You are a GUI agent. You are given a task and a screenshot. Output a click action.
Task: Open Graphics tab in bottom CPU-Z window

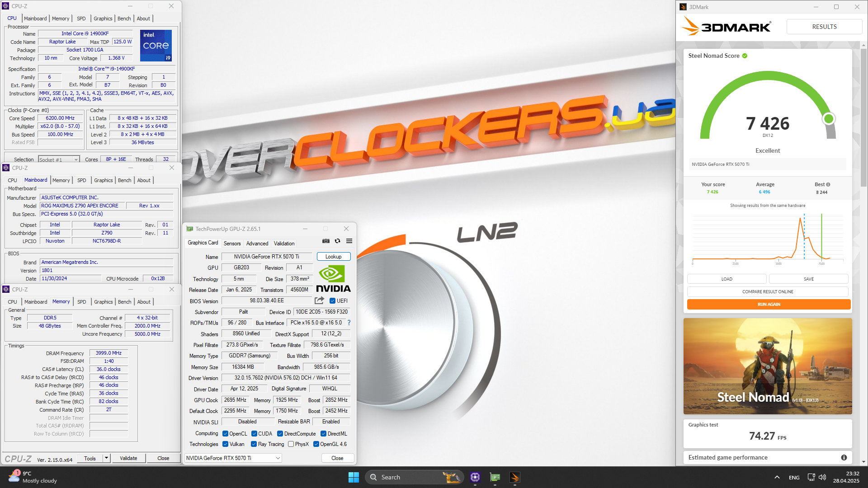coord(104,302)
